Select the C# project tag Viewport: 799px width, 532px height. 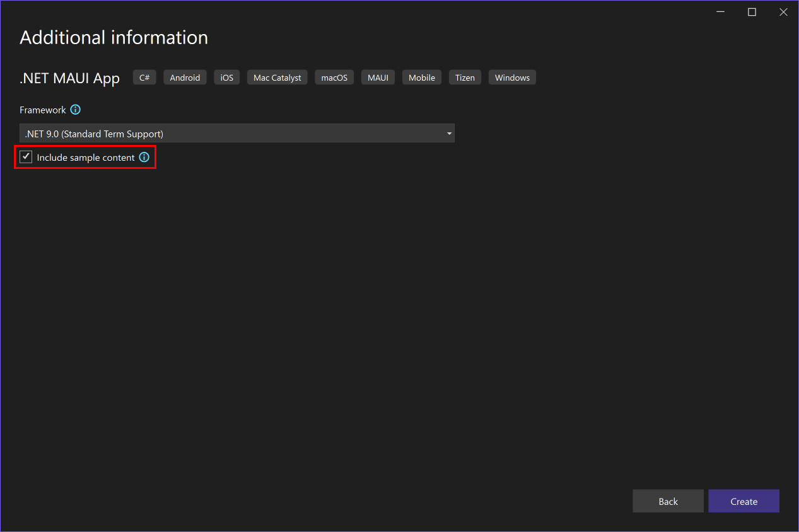point(144,77)
